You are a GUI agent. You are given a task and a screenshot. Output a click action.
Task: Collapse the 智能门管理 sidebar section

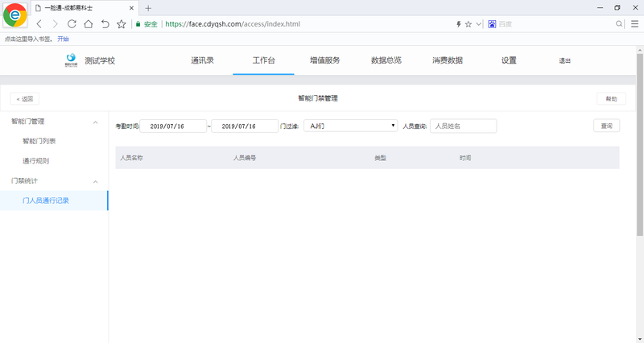[96, 122]
